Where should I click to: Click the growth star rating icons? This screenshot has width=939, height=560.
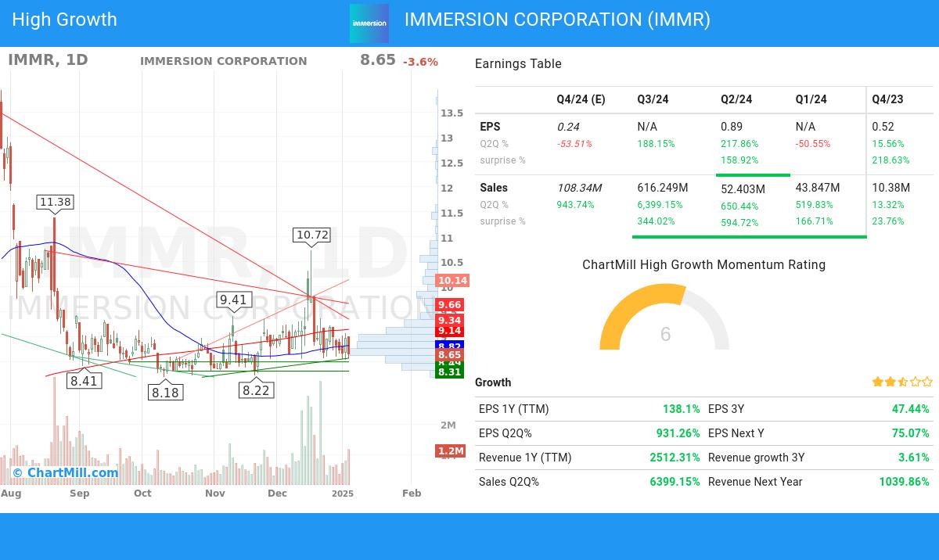[x=902, y=382]
